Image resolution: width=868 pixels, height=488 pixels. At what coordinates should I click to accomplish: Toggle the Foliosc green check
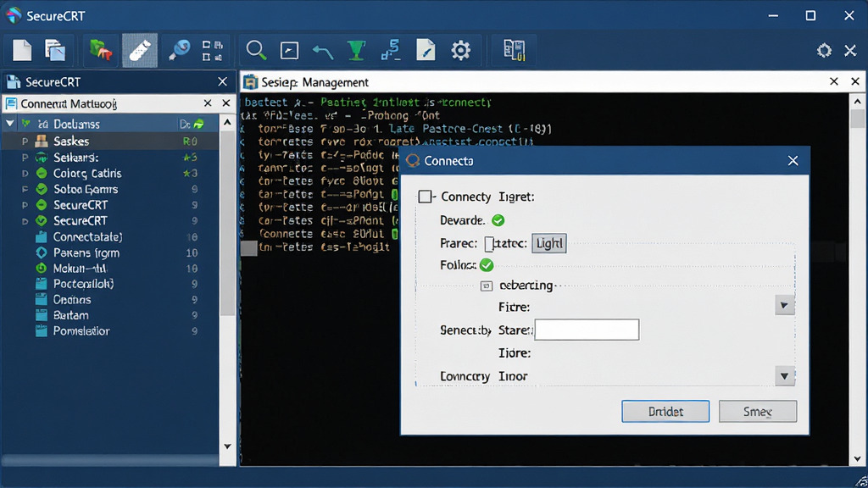[x=487, y=265]
